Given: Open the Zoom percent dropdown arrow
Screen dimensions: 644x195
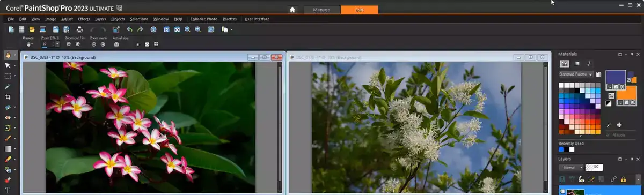Looking at the screenshot, I should click(x=57, y=44).
